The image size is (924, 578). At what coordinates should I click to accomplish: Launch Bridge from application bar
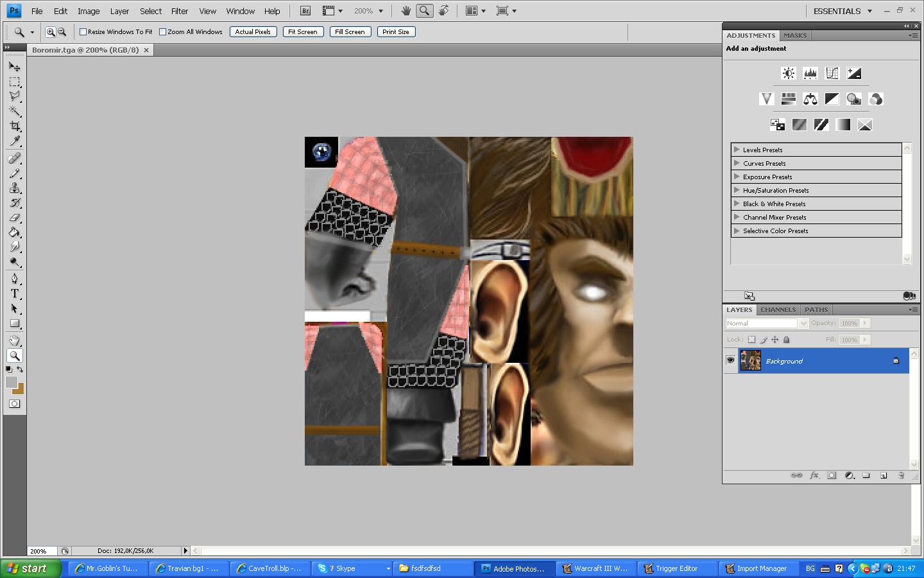305,11
